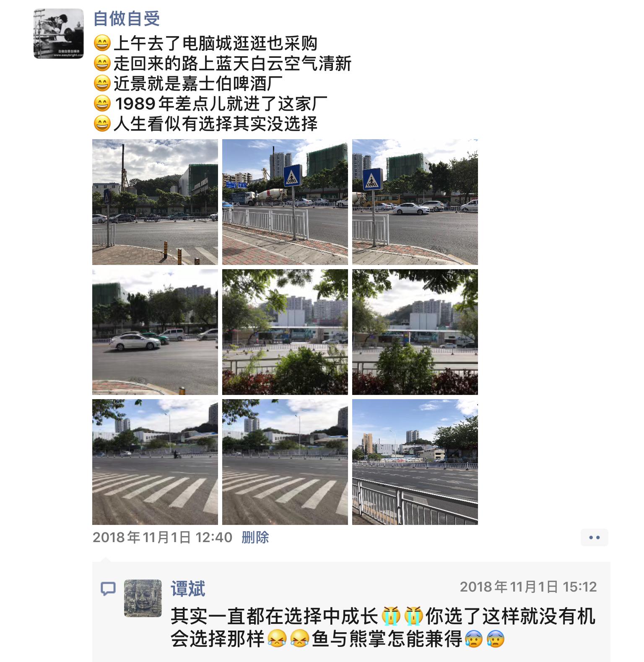Click the 2018年11月1日 12:40 post timestamp
Image resolution: width=644 pixels, height=662 pixels.
coord(162,537)
